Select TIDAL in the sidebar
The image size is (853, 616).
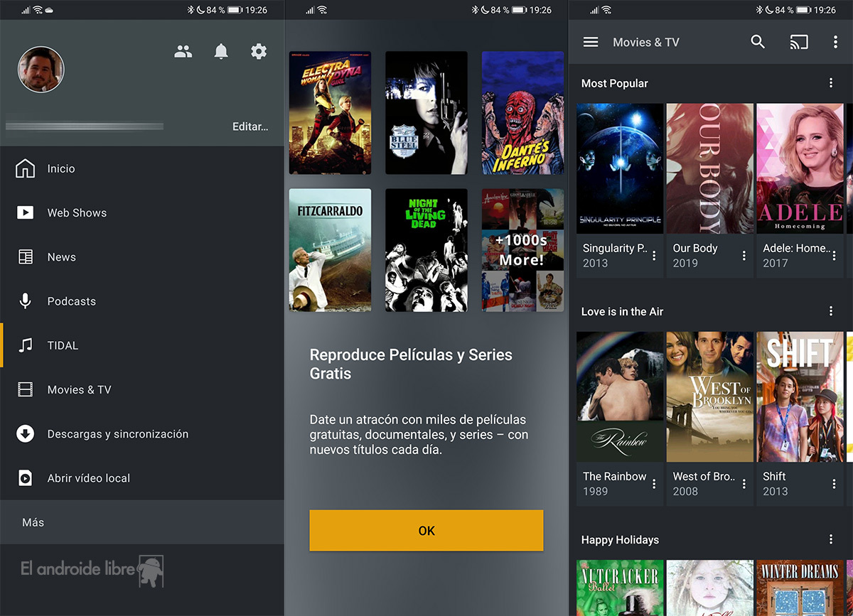(63, 345)
